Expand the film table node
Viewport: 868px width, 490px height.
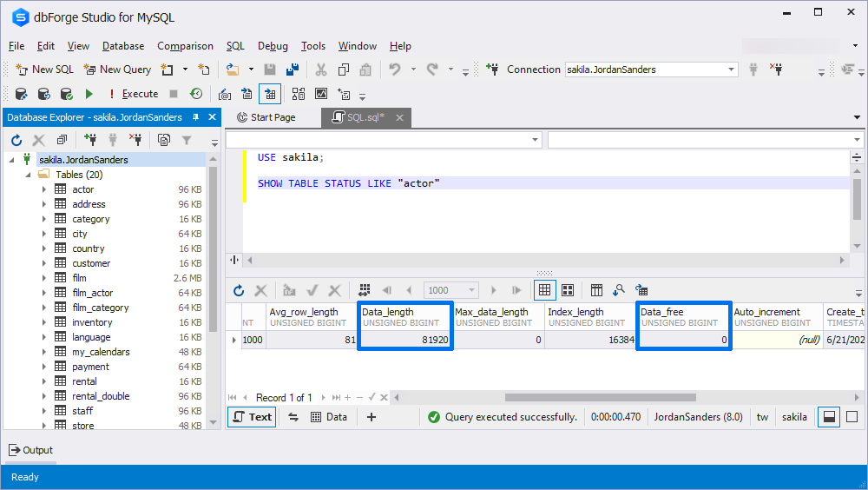pos(44,278)
